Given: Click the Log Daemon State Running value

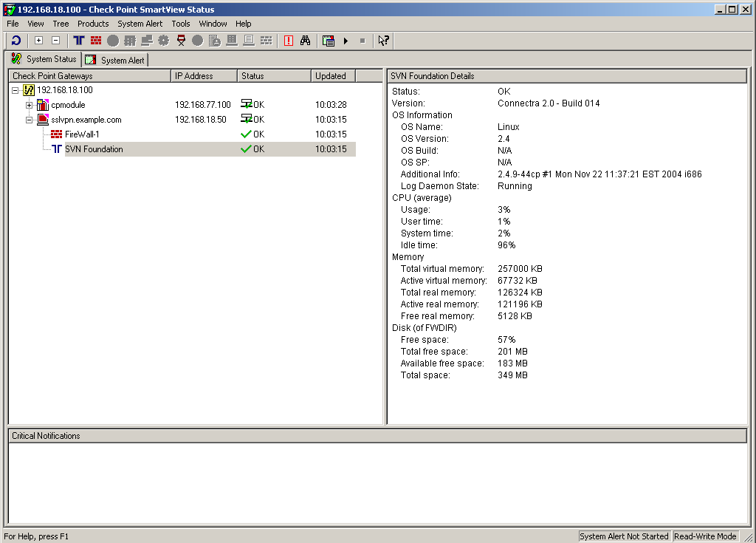Looking at the screenshot, I should (515, 186).
